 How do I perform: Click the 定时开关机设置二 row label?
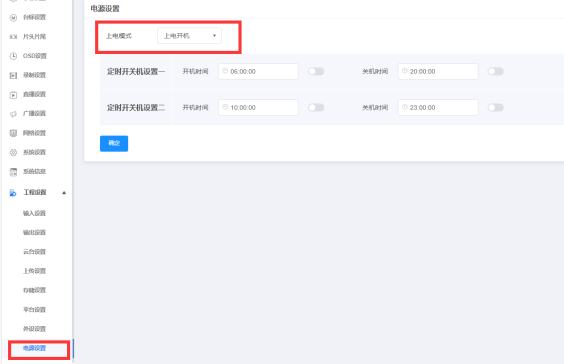pyautogui.click(x=136, y=108)
